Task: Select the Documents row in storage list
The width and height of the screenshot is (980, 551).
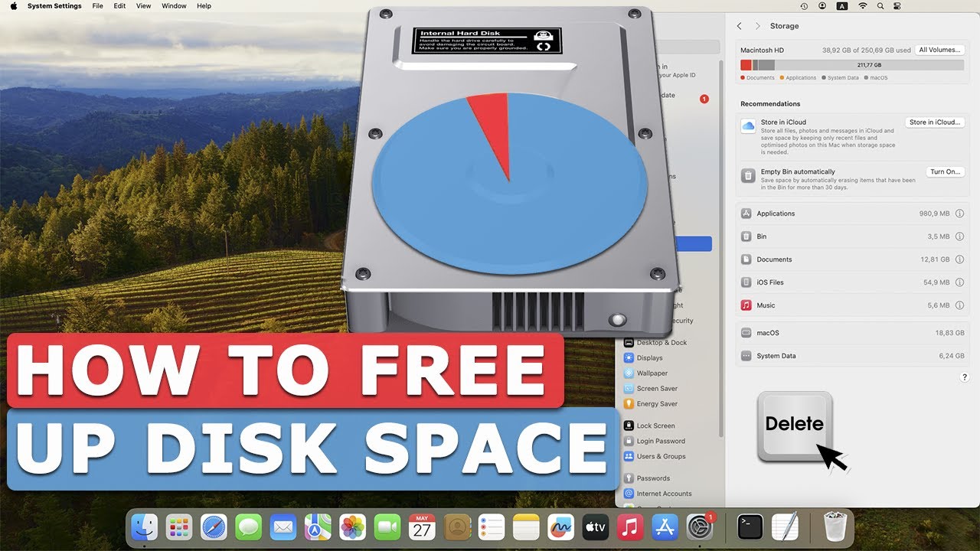Action: [852, 260]
